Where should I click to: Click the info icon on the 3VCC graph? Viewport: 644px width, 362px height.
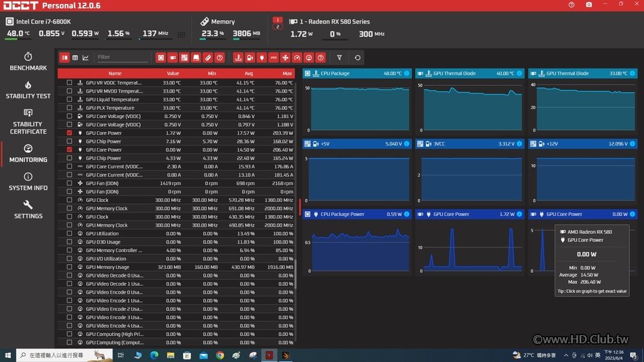pyautogui.click(x=519, y=143)
